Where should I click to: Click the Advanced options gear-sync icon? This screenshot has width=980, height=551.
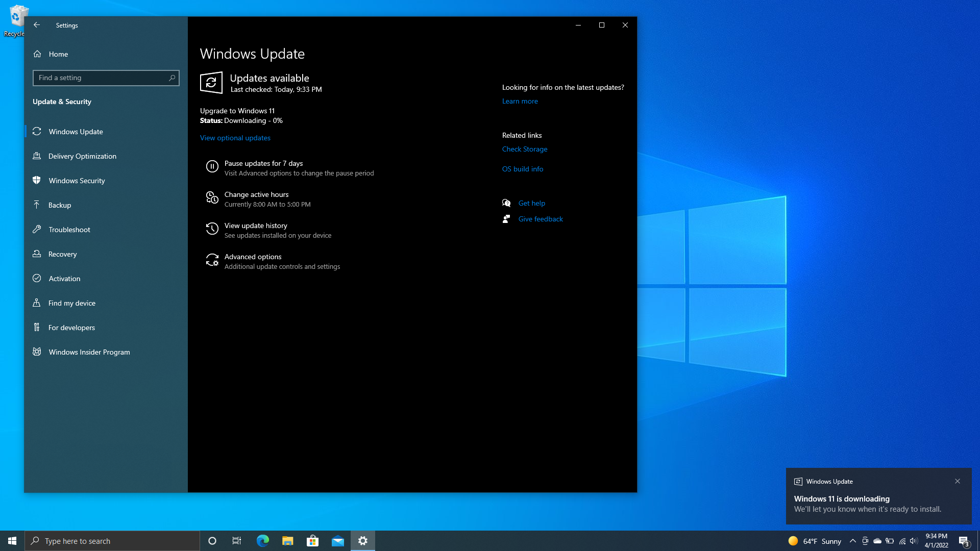tap(212, 260)
